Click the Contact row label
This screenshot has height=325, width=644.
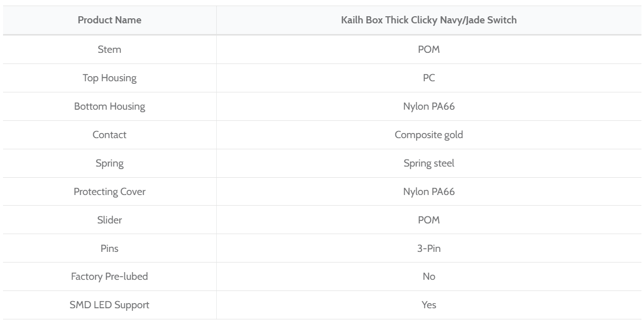(110, 135)
